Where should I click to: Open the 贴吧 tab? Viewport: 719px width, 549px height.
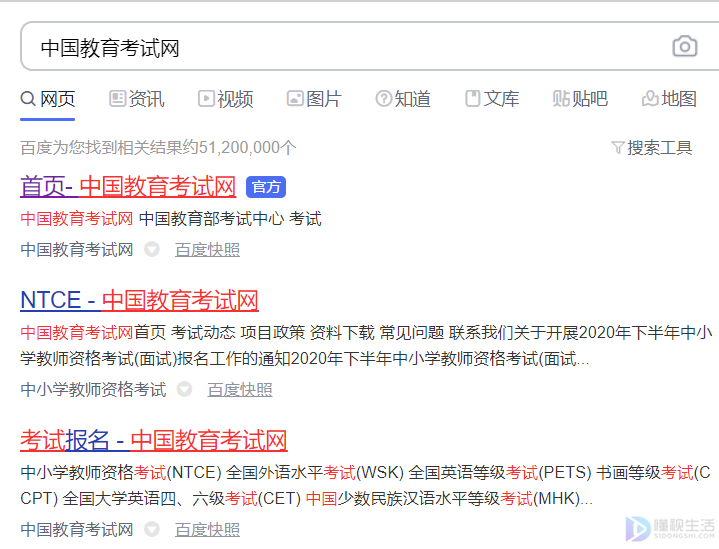[x=581, y=99]
